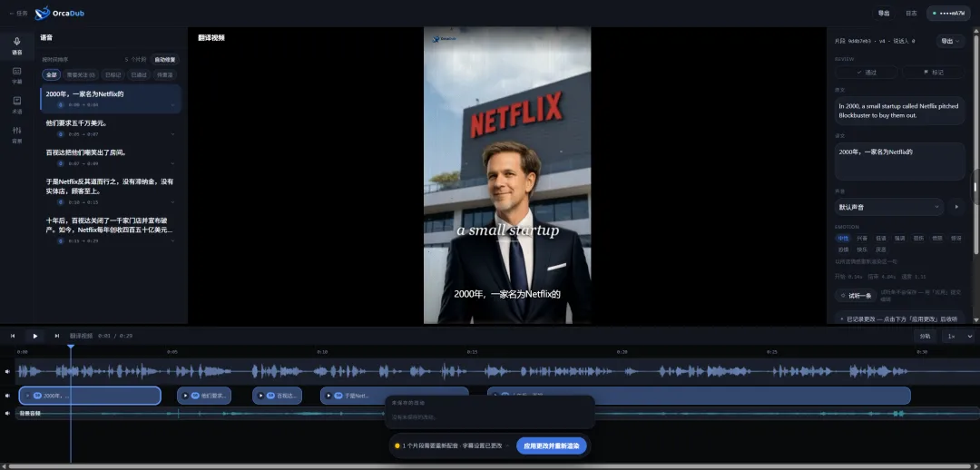
Task: Click the 分轨 split-track button
Action: (x=925, y=336)
